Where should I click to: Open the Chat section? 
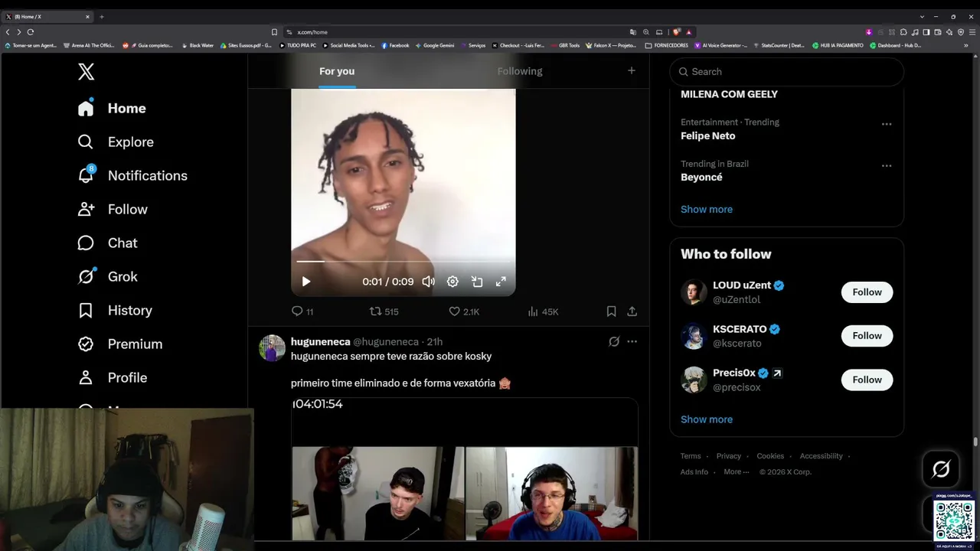point(108,243)
